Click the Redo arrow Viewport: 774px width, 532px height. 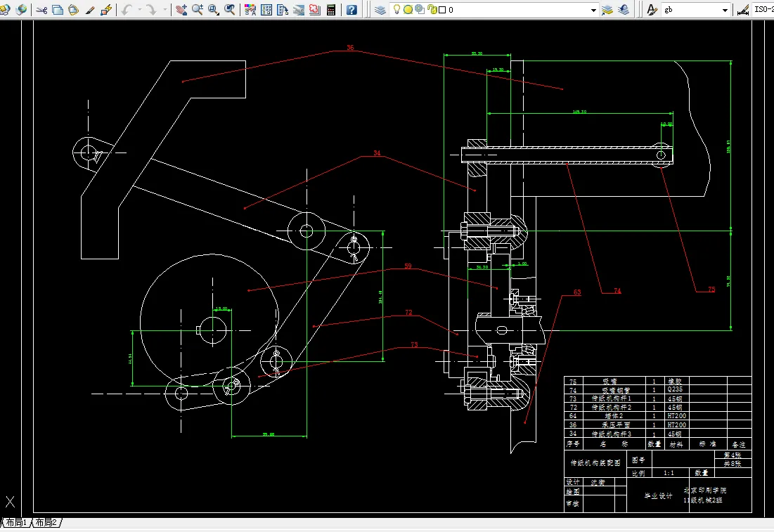point(152,9)
